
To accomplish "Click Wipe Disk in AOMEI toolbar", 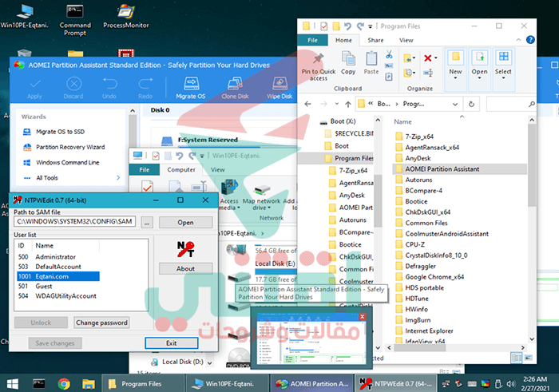I will (x=279, y=88).
